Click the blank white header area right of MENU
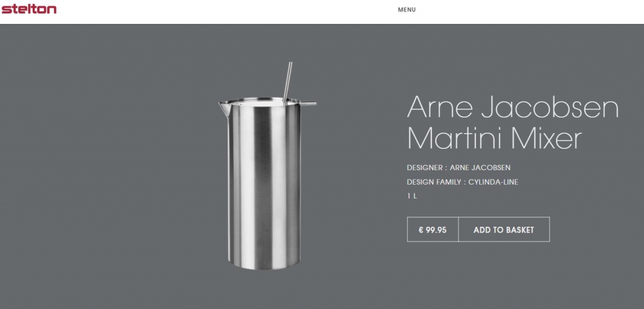This screenshot has width=644, height=309. coord(530,11)
